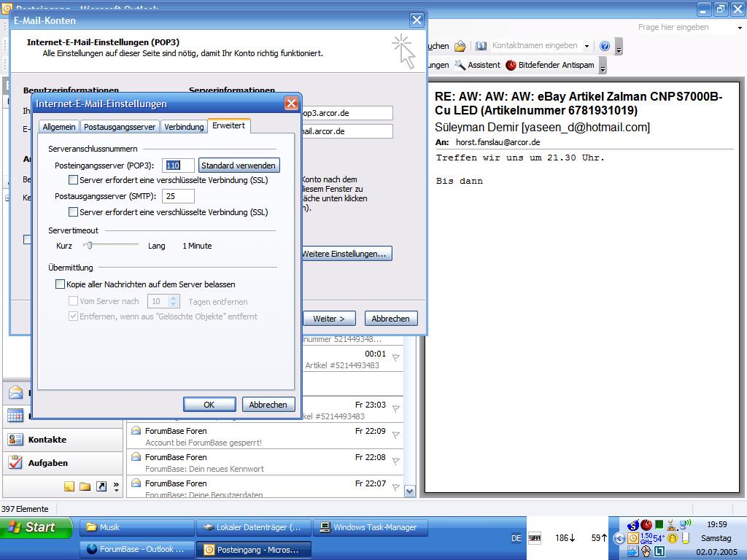This screenshot has height=560, width=747.
Task: Click flag on Fr 23:03 message
Action: click(x=395, y=408)
